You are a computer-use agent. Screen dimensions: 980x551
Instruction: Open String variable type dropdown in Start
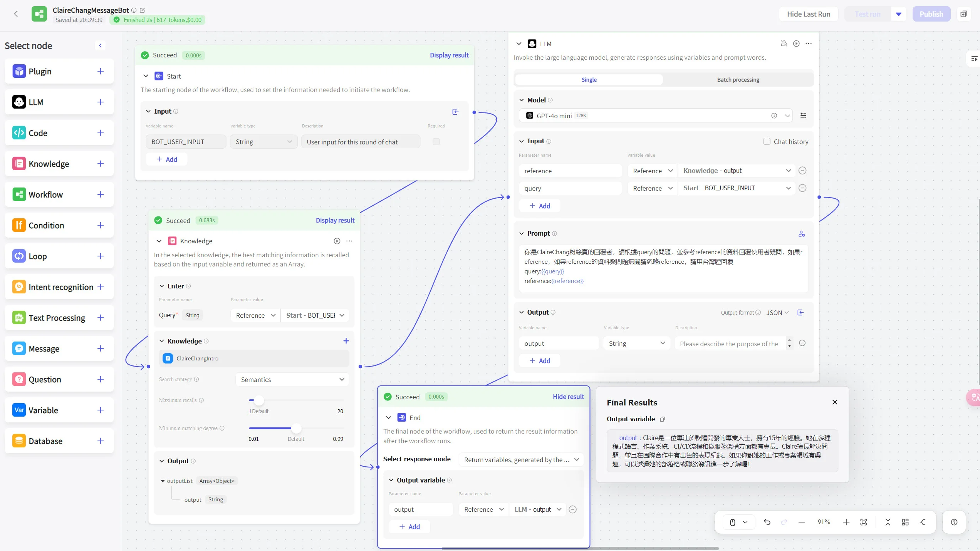[264, 142]
